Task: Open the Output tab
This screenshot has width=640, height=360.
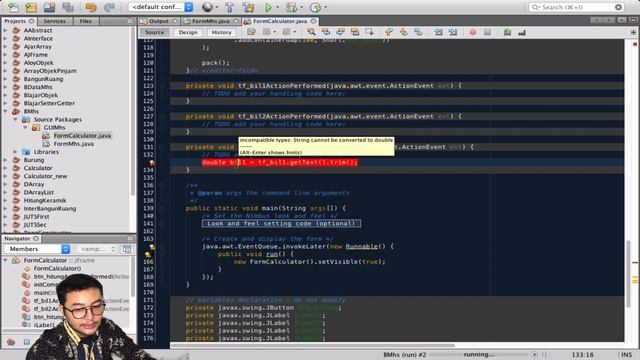Action: (x=159, y=21)
